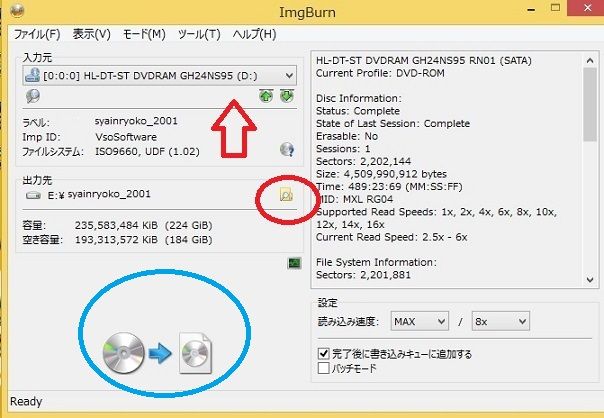This screenshot has height=418, width=604.
Task: Click the label value syainryoko_2001 under ラベル
Action: (136, 121)
